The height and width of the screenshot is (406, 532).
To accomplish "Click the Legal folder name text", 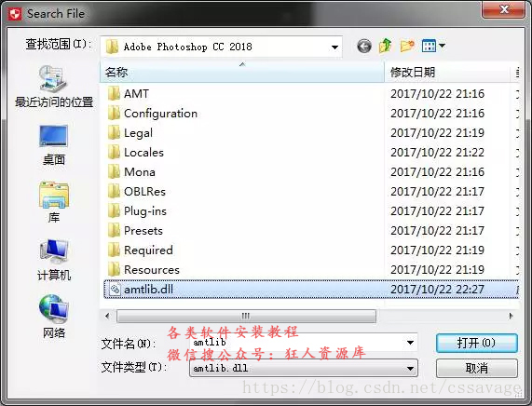I will [x=139, y=133].
